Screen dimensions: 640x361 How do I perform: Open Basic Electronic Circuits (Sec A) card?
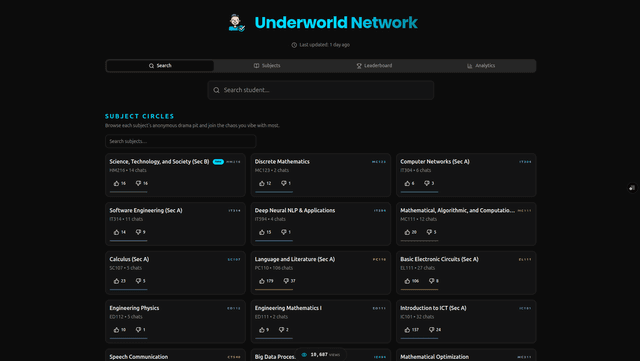(466, 272)
